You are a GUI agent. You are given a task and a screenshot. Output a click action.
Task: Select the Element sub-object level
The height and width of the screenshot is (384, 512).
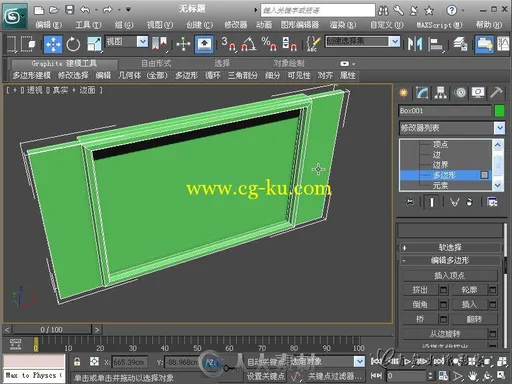point(440,185)
